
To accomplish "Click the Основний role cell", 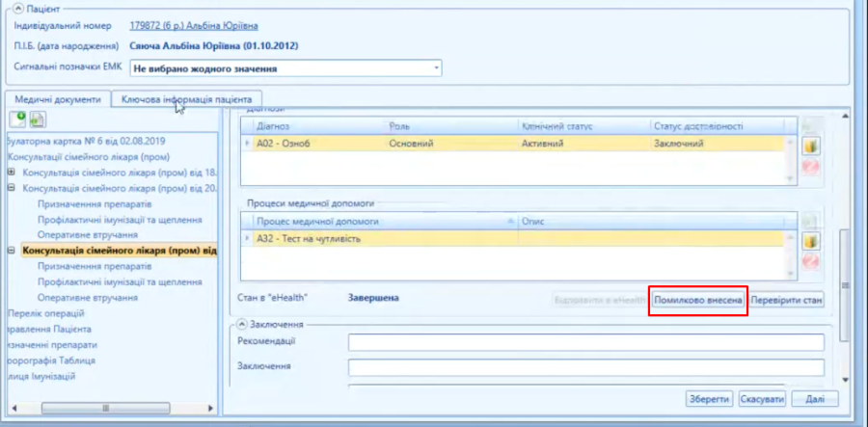I will pyautogui.click(x=450, y=144).
